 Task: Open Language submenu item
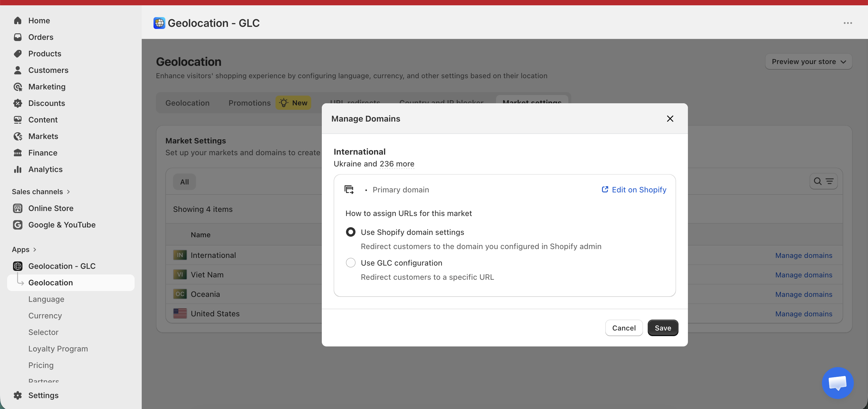46,299
